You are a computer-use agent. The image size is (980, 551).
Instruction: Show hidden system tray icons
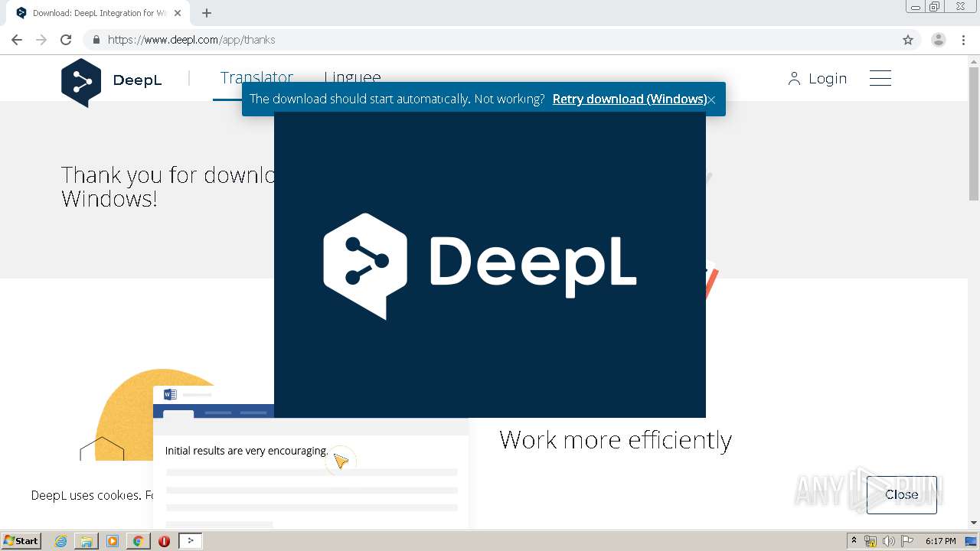coord(854,540)
